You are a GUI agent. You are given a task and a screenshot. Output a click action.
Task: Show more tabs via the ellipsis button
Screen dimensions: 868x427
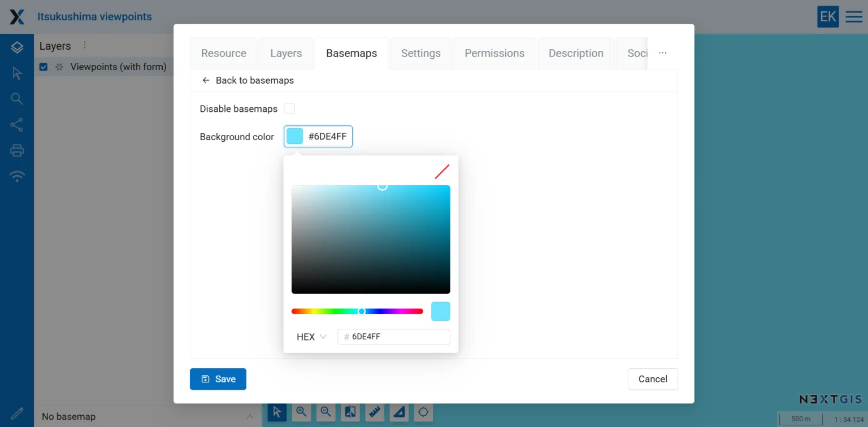coord(663,53)
